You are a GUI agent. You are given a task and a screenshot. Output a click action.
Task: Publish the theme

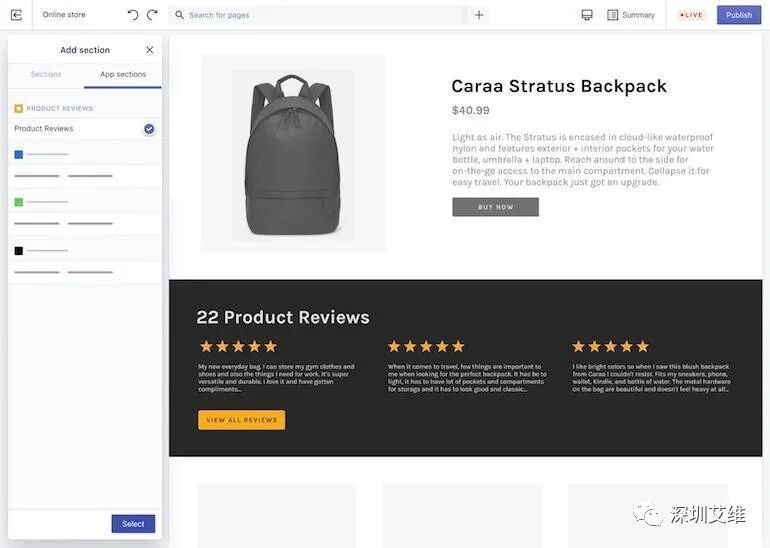tap(739, 15)
